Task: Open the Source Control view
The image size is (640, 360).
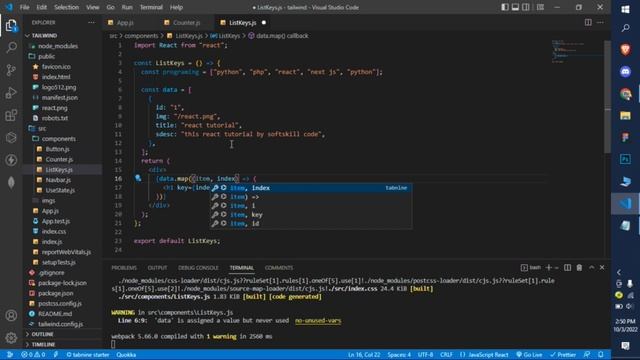Action: (11, 70)
